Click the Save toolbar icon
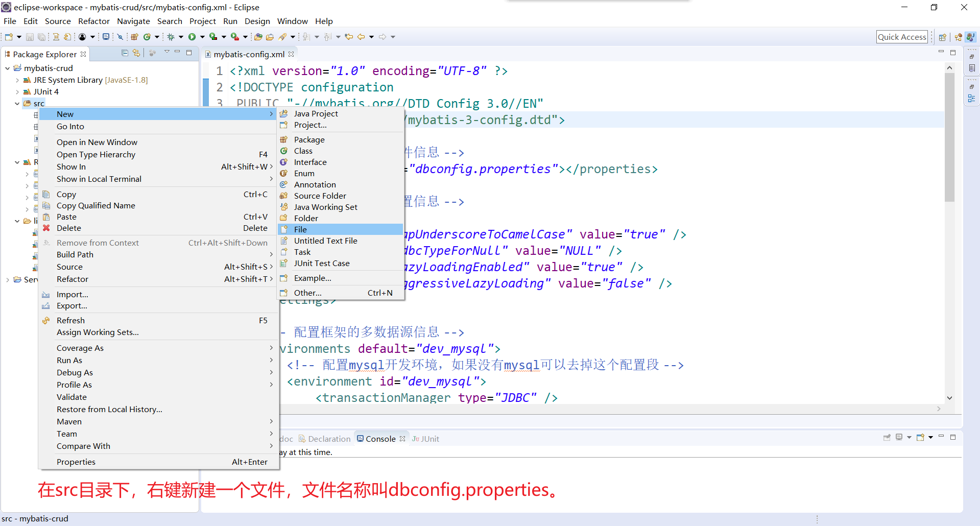 tap(30, 37)
